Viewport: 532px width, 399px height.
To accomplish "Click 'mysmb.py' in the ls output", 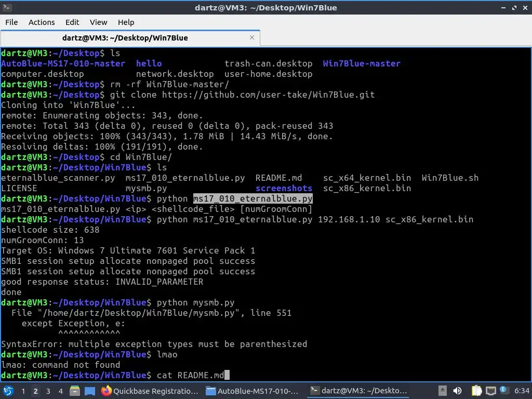I will click(x=146, y=188).
